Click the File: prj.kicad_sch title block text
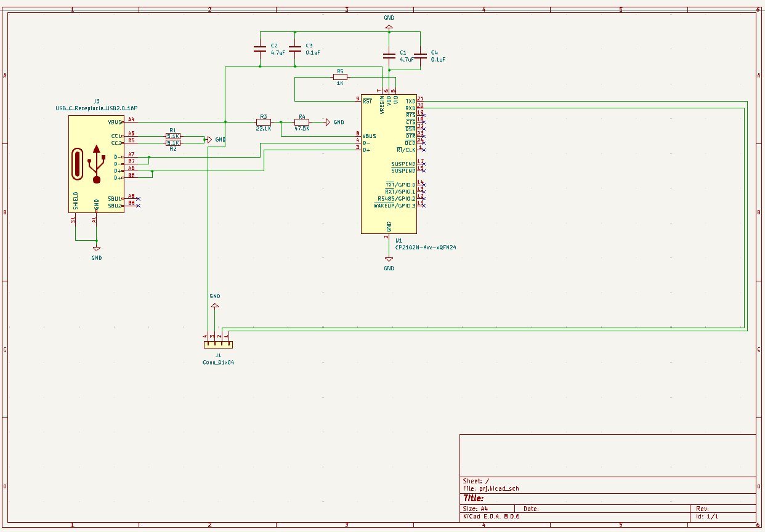 491,488
